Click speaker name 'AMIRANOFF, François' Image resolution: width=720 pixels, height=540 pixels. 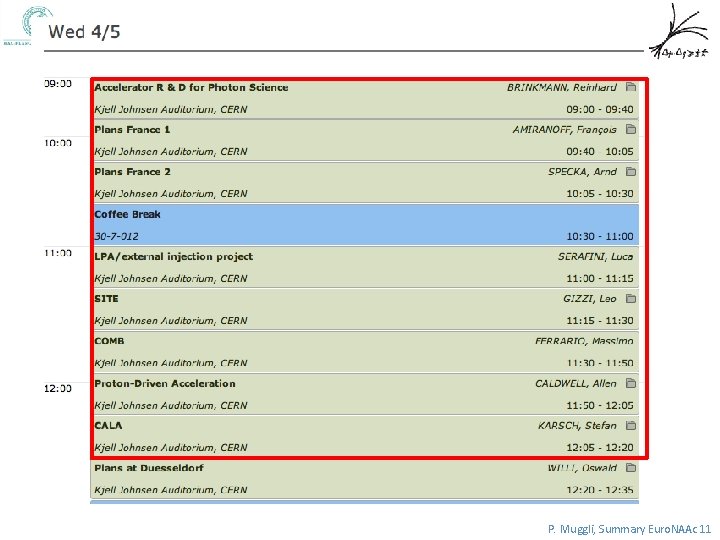point(564,130)
